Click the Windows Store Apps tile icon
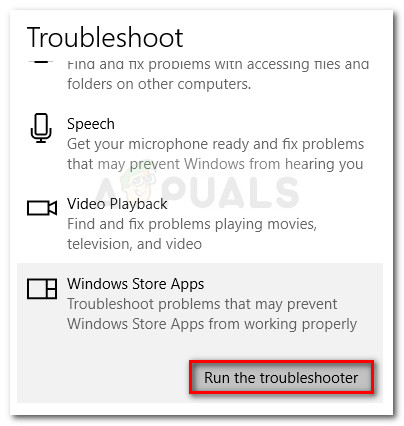This screenshot has height=426, width=404. point(42,289)
